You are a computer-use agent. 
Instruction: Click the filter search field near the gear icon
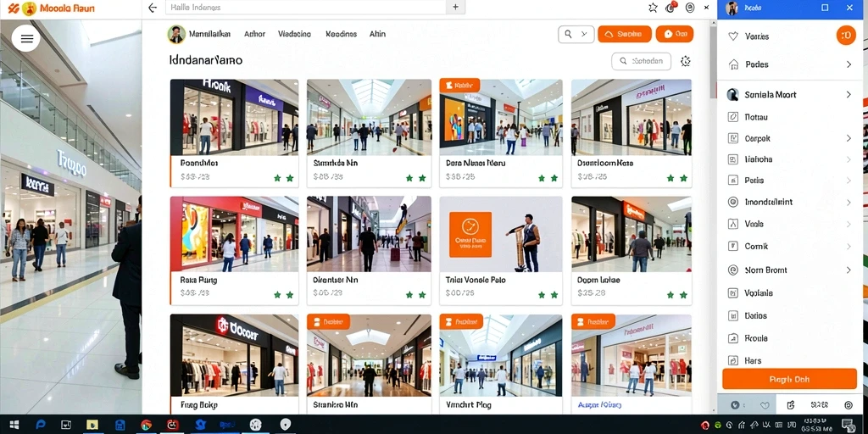point(641,61)
